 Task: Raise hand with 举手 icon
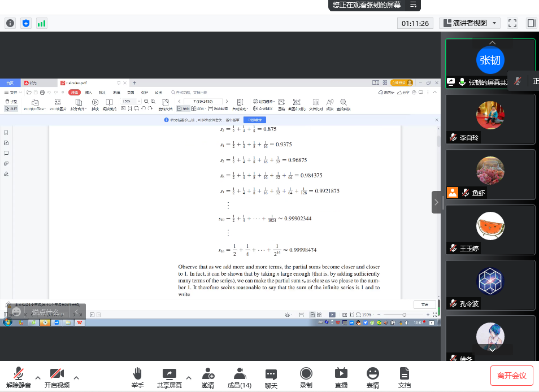(137, 377)
